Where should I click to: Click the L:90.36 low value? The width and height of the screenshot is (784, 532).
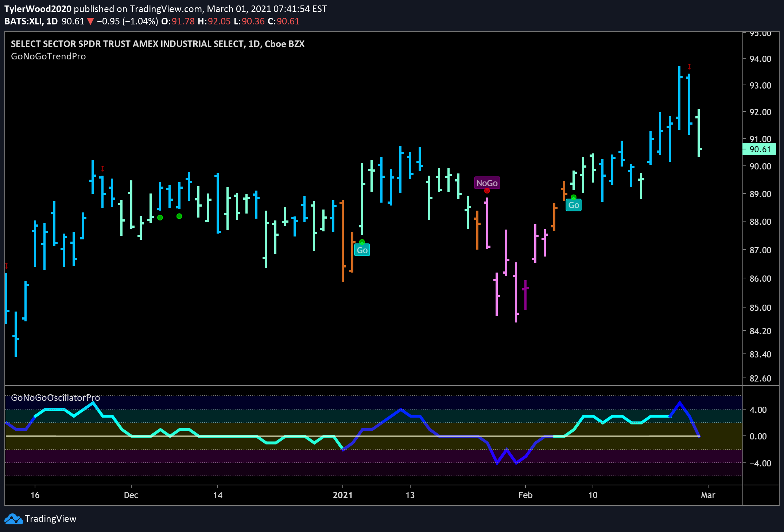(249, 21)
